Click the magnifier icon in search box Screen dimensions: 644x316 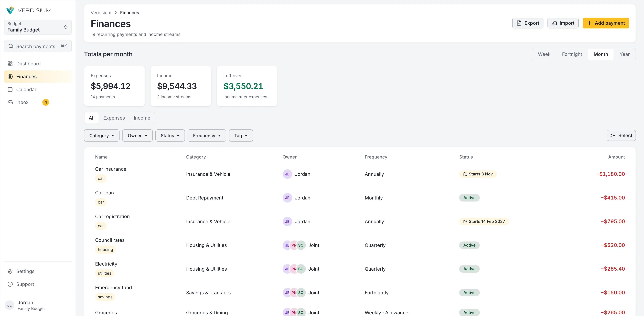coord(11,46)
